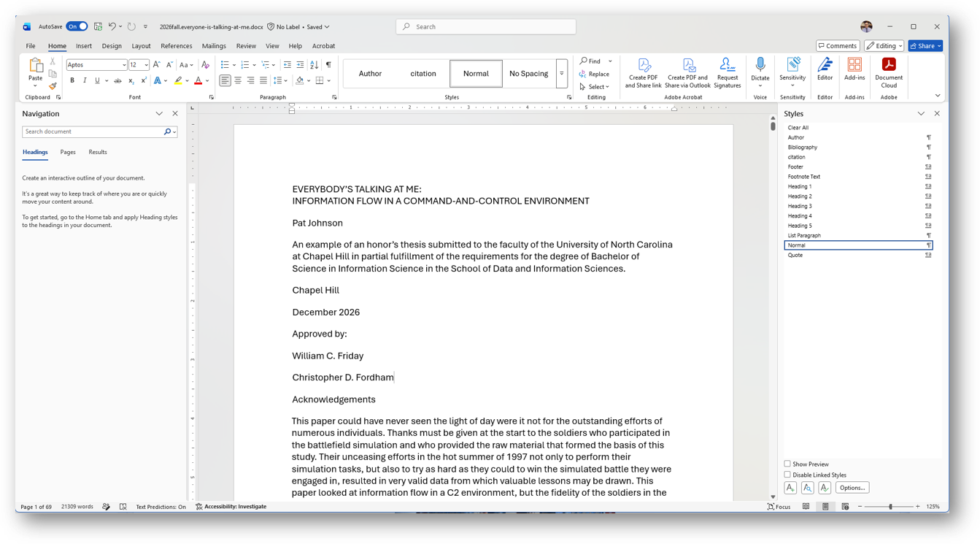Align text to the right
The image size is (980, 544).
(250, 81)
